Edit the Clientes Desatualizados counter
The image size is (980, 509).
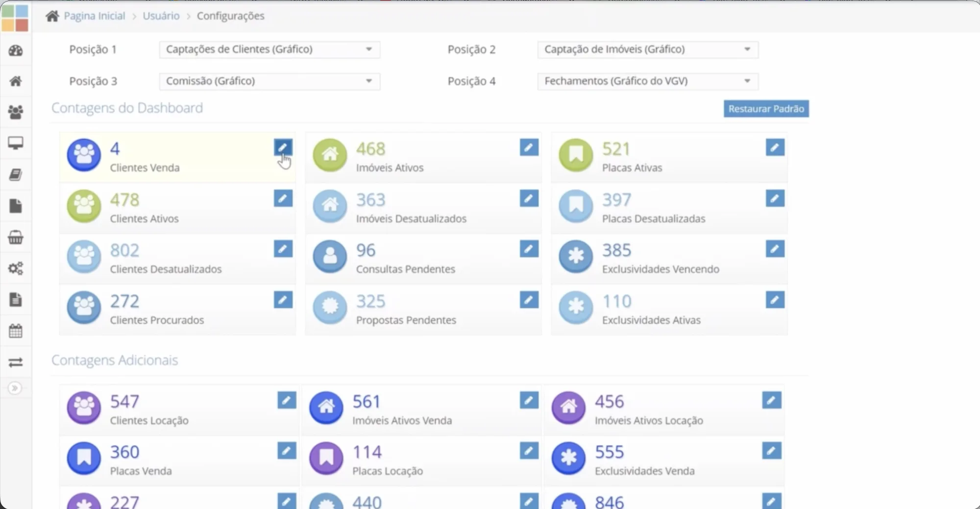click(283, 249)
